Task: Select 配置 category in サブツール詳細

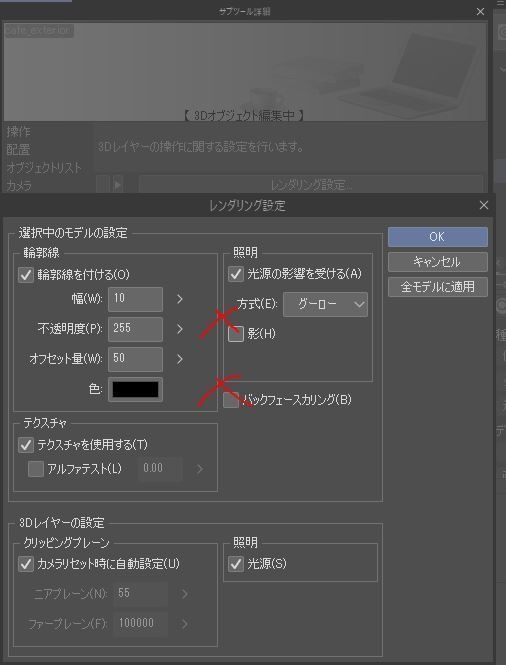Action: pyautogui.click(x=19, y=150)
